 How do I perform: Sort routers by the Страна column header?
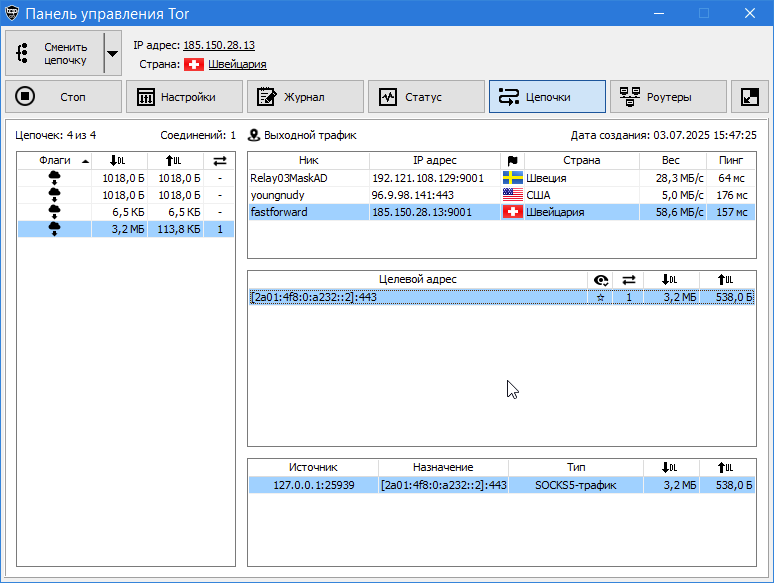[581, 160]
